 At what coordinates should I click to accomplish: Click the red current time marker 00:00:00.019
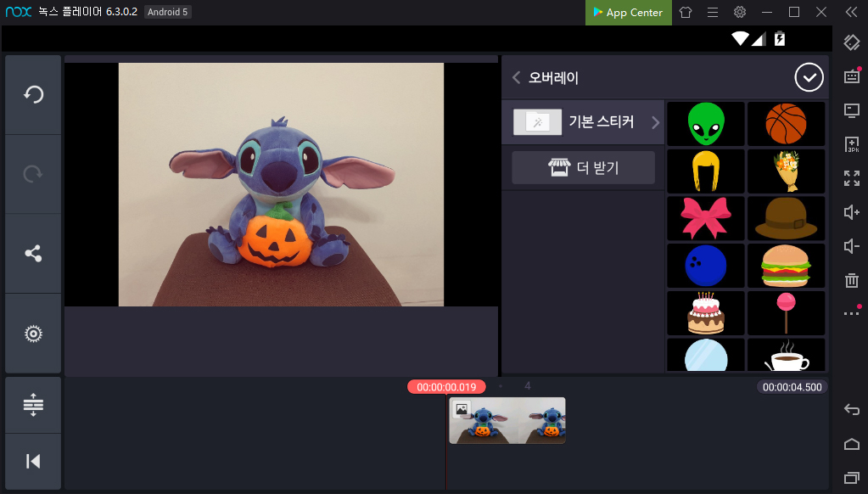coord(446,387)
